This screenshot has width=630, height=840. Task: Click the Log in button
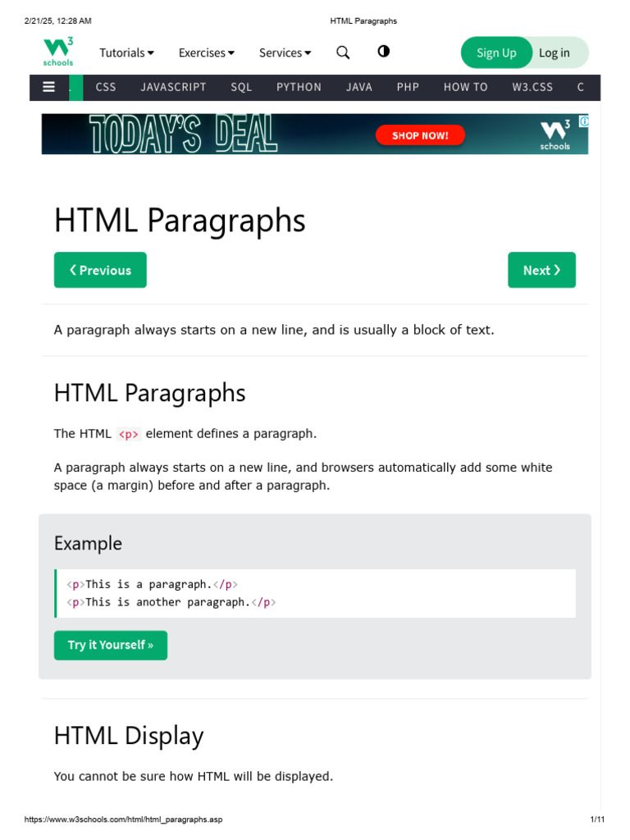click(555, 52)
